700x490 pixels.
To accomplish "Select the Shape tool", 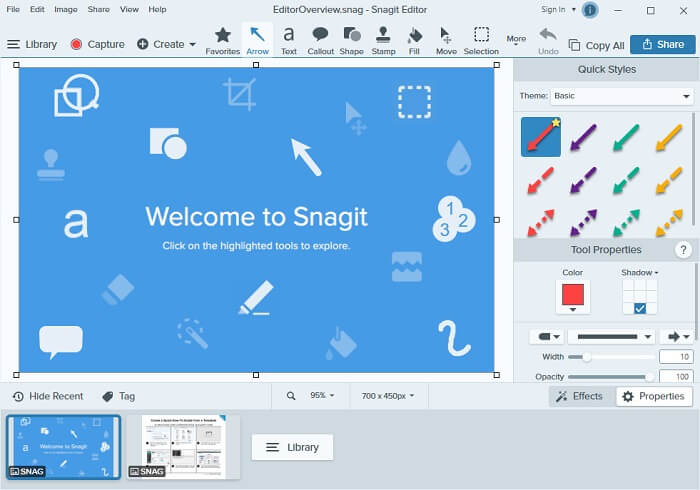I will (x=352, y=41).
